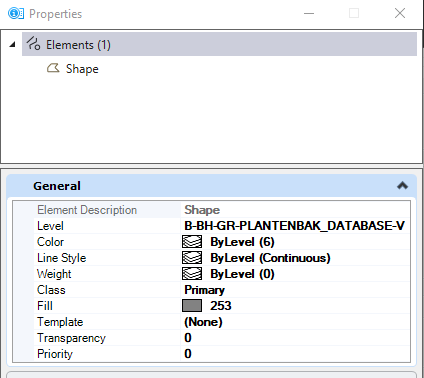Select the Shape tree item
The height and width of the screenshot is (378, 424).
tap(82, 69)
